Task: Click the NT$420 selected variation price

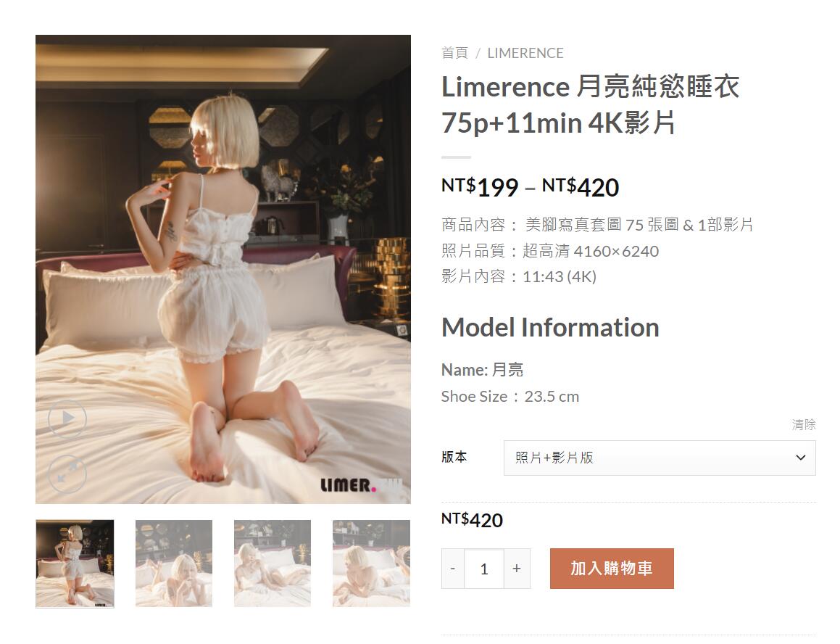Action: point(472,520)
